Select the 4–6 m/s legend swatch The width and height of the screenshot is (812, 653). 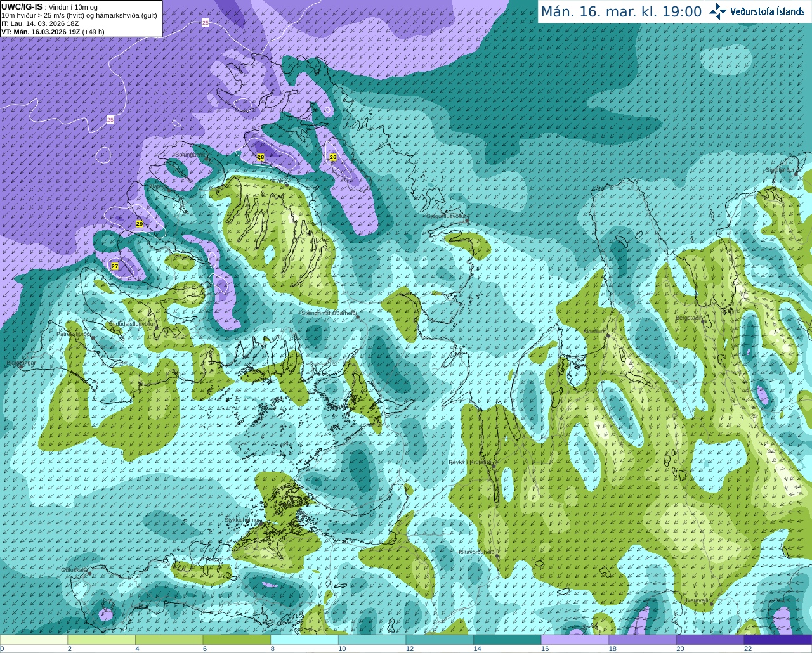169,640
